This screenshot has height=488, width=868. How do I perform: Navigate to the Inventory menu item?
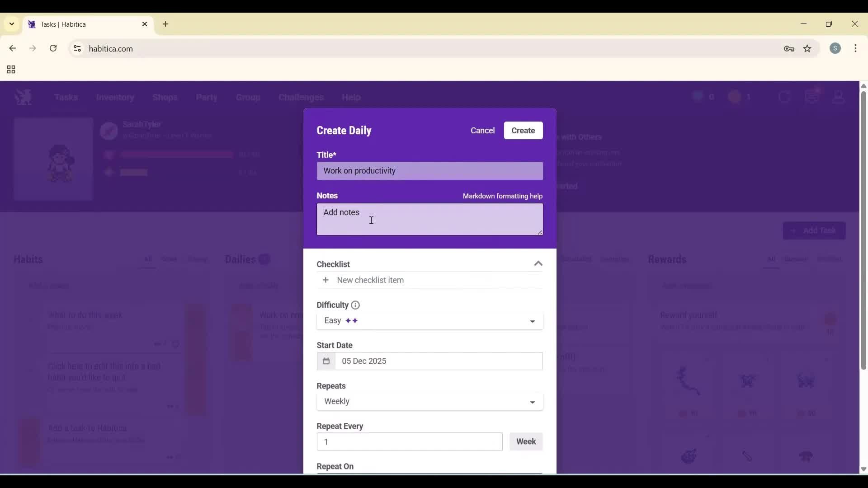pos(115,98)
